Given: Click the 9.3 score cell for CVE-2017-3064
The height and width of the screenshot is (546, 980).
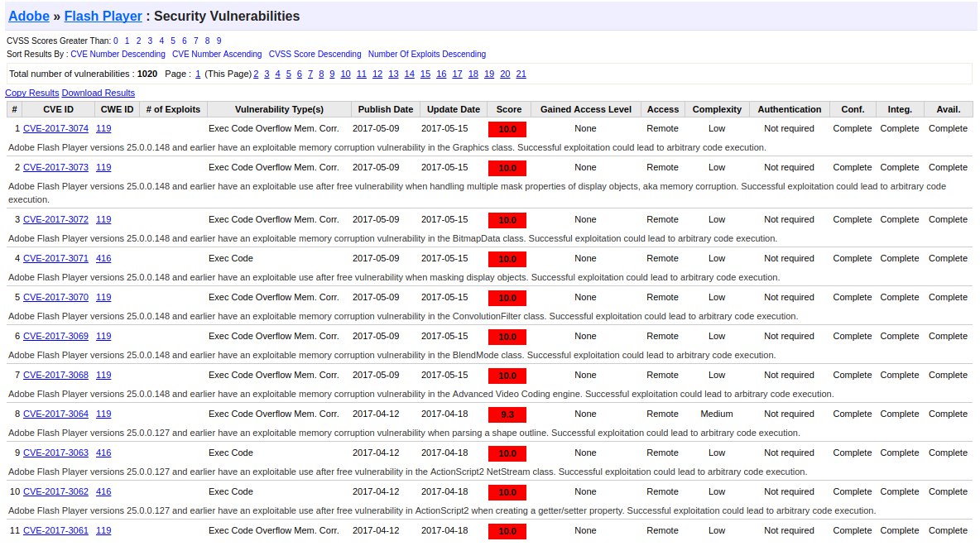Looking at the screenshot, I should click(507, 414).
